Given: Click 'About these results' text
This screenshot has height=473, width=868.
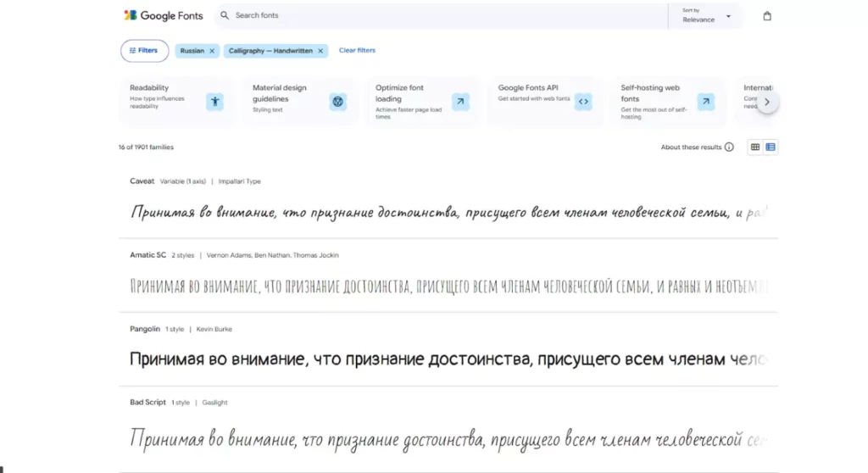Looking at the screenshot, I should tap(691, 147).
